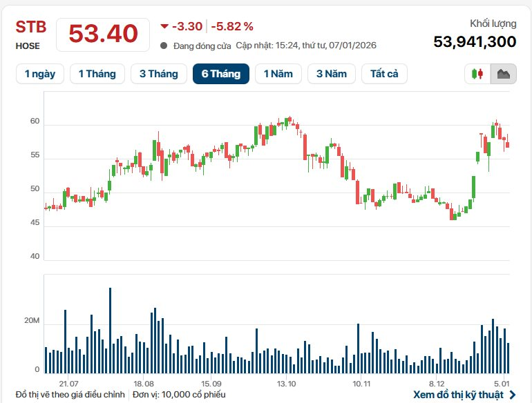
Task: Show the 3 Năm chart range
Action: (x=332, y=74)
